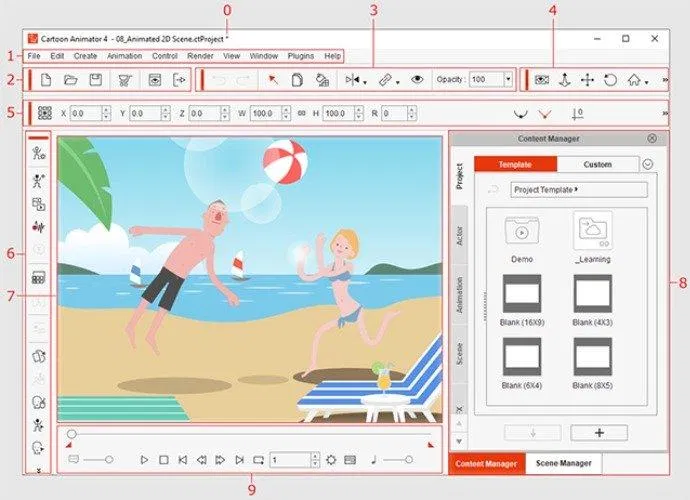
Task: Expand the camera toolbar overflow chevron
Action: pos(665,80)
